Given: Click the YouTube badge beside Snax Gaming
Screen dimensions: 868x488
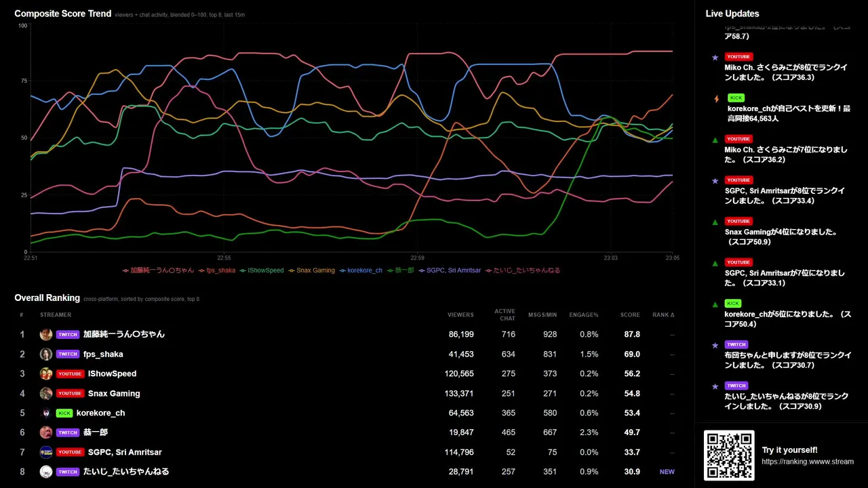Looking at the screenshot, I should [70, 393].
